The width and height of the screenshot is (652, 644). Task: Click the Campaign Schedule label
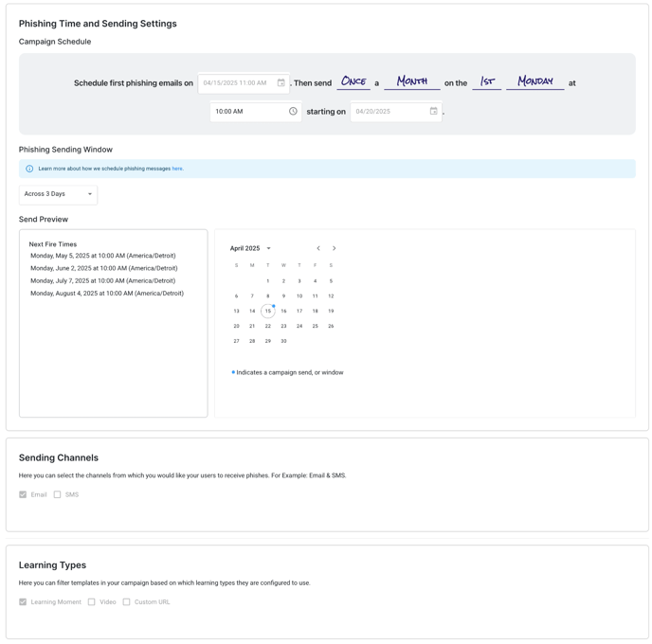[55, 42]
